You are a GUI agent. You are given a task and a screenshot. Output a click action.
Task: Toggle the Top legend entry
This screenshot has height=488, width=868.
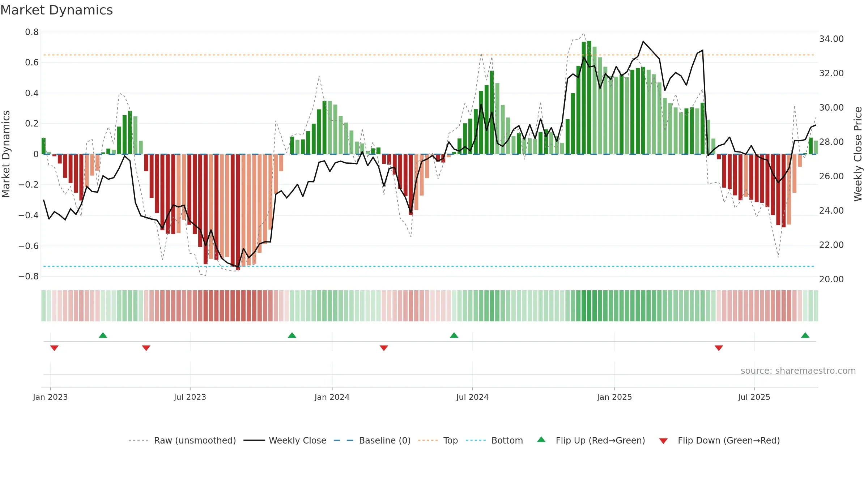[x=438, y=440]
